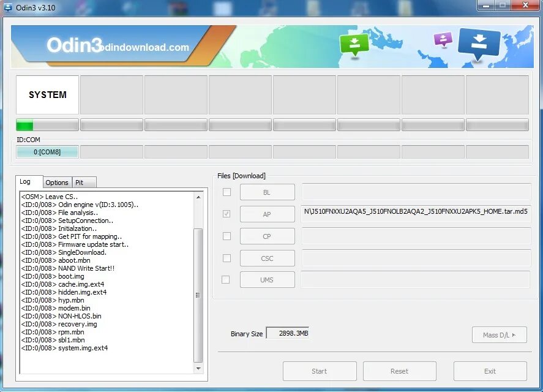Select the 'SingleDownload.' log line
The image size is (543, 392).
point(64,252)
